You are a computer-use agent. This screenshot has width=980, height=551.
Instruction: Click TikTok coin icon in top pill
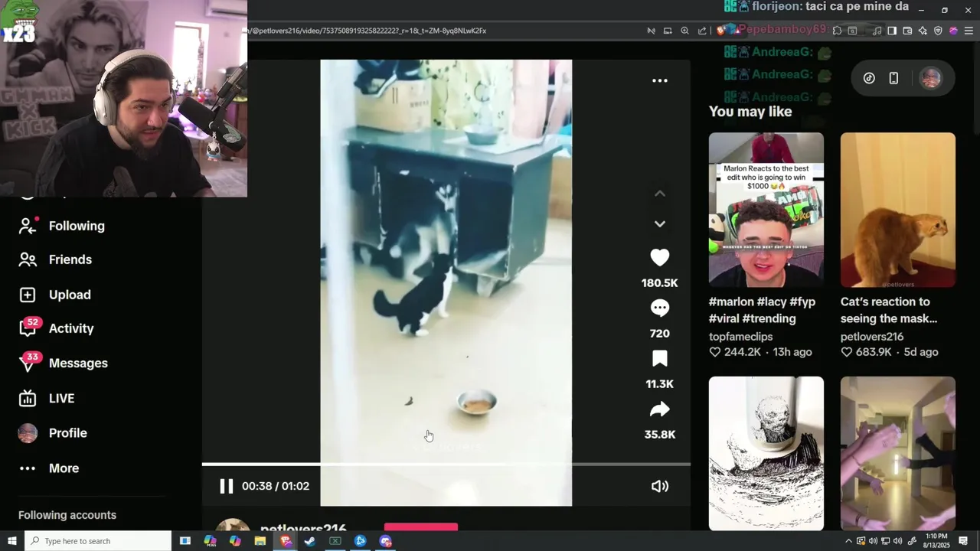click(869, 78)
